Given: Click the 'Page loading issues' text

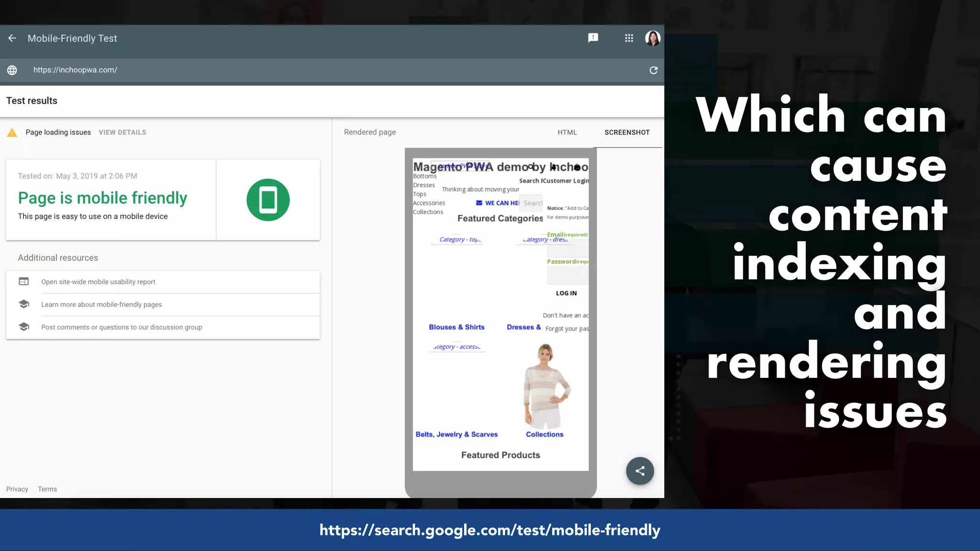Looking at the screenshot, I should click(58, 132).
